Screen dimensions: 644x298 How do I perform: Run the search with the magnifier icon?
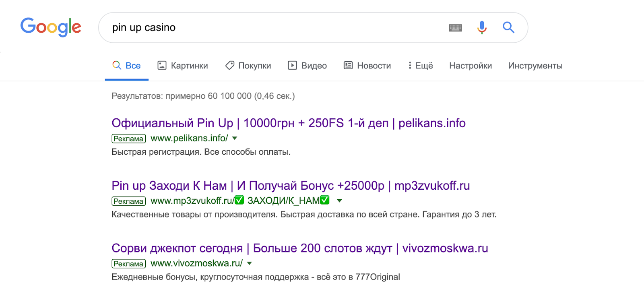click(x=508, y=27)
